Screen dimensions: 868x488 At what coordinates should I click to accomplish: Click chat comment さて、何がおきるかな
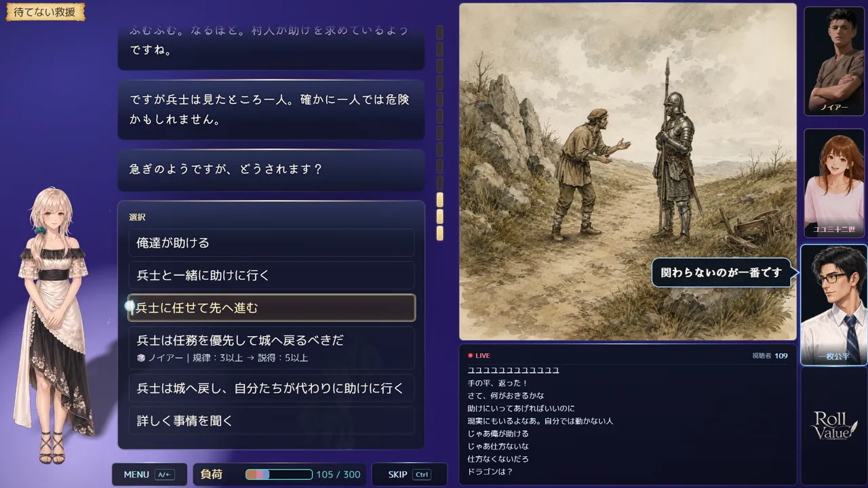pyautogui.click(x=506, y=395)
